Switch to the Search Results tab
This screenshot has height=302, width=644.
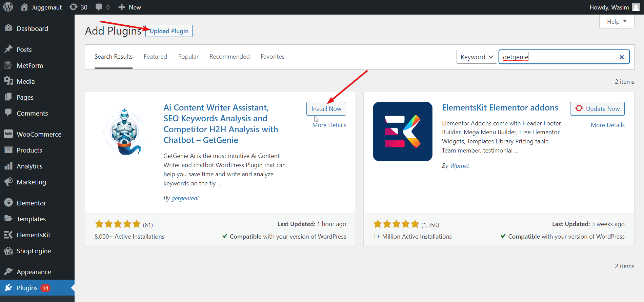click(114, 57)
